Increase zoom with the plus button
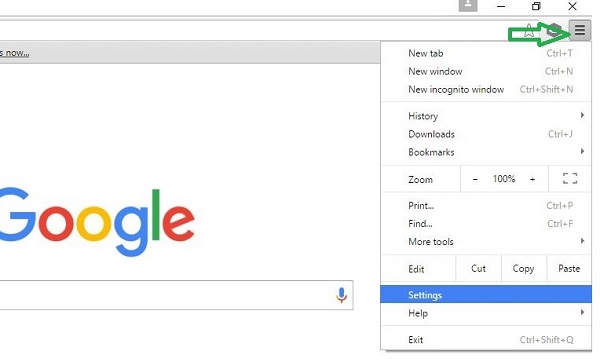The image size is (600, 362). point(532,179)
